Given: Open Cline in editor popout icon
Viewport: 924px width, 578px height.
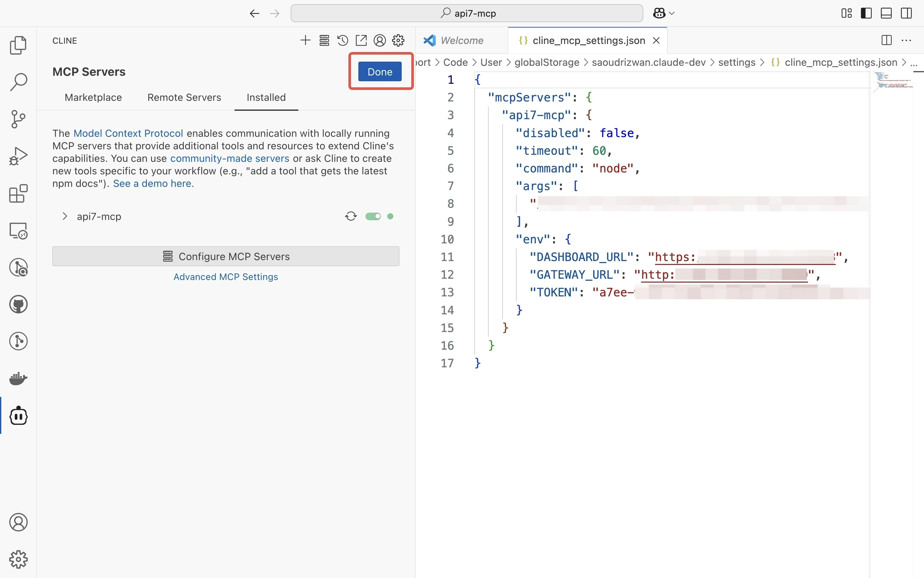Looking at the screenshot, I should (361, 40).
